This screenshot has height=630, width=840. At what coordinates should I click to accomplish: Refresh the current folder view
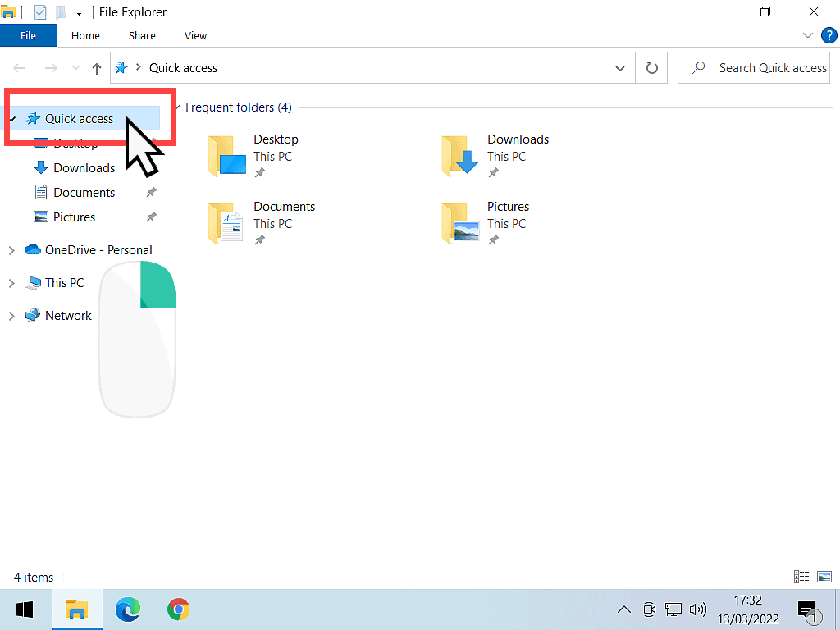pyautogui.click(x=651, y=67)
